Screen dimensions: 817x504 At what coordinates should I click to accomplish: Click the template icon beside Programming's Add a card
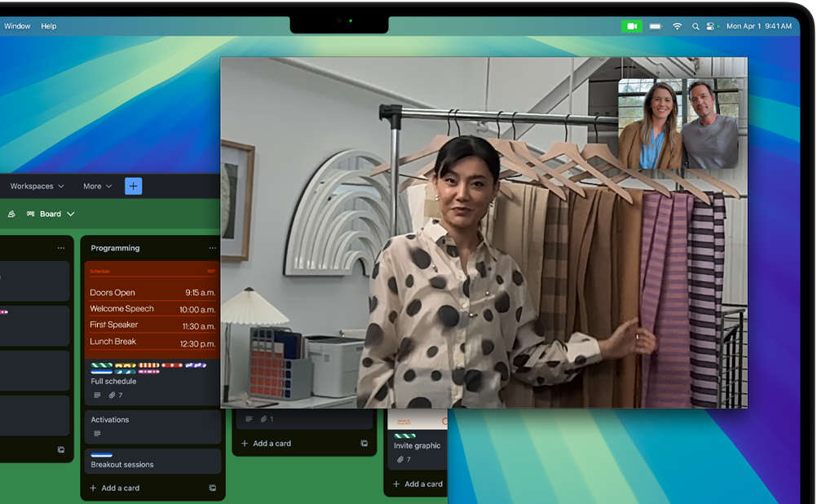212,488
